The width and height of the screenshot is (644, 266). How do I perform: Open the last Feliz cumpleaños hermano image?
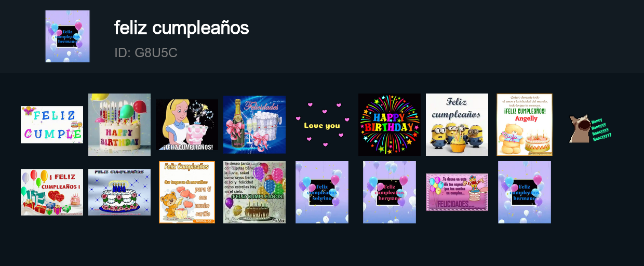click(x=525, y=192)
